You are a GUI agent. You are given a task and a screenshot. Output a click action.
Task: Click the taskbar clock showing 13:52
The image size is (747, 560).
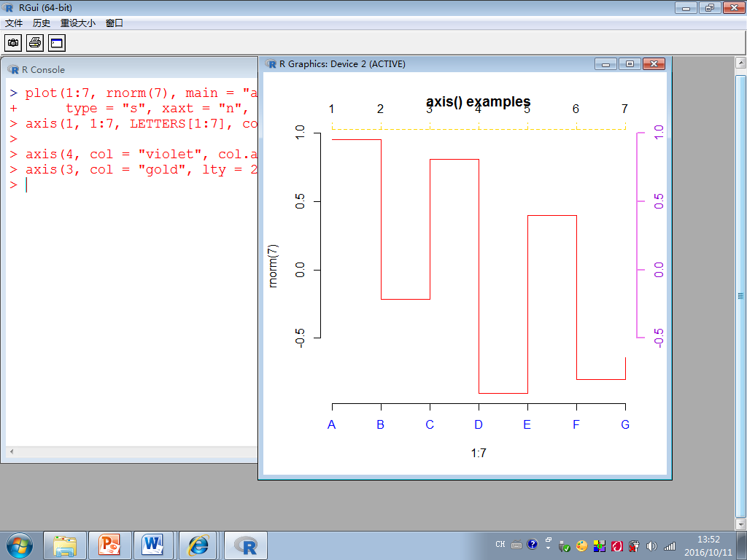click(x=708, y=545)
